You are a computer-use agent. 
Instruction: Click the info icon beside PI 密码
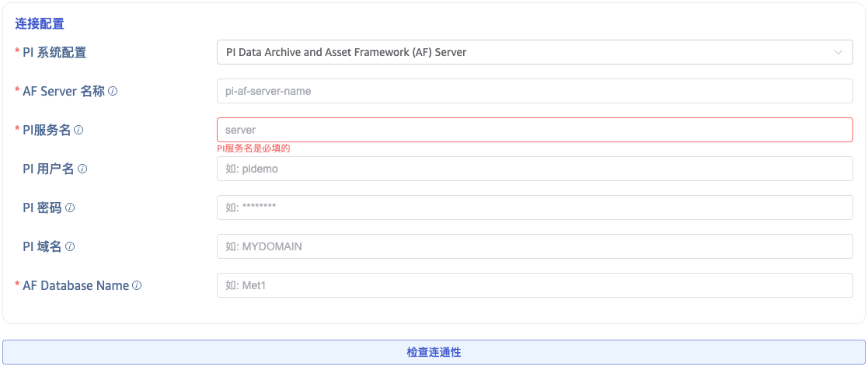70,208
